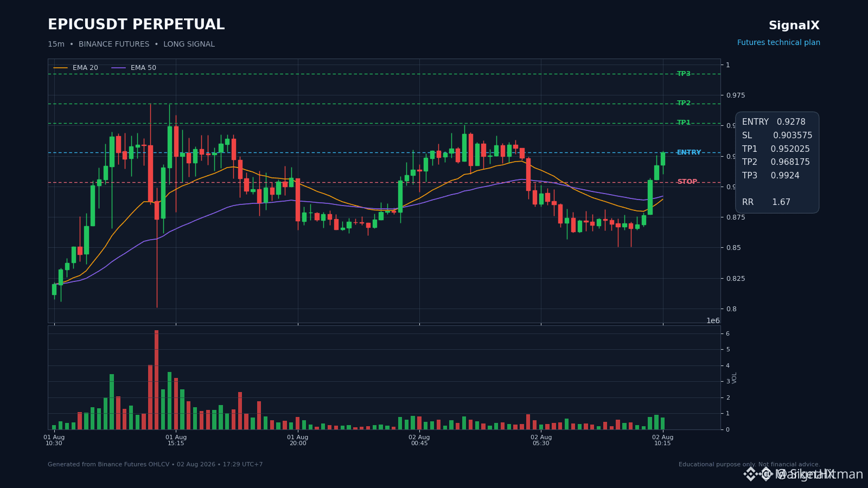Click the 2 tick on volume axis
The height and width of the screenshot is (488, 868).
coord(727,397)
